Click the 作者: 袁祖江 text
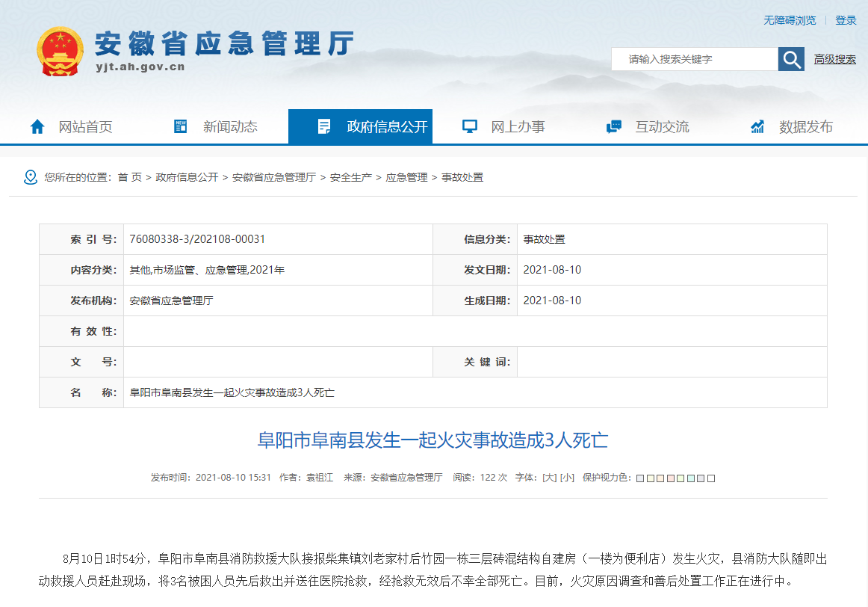 pyautogui.click(x=306, y=478)
